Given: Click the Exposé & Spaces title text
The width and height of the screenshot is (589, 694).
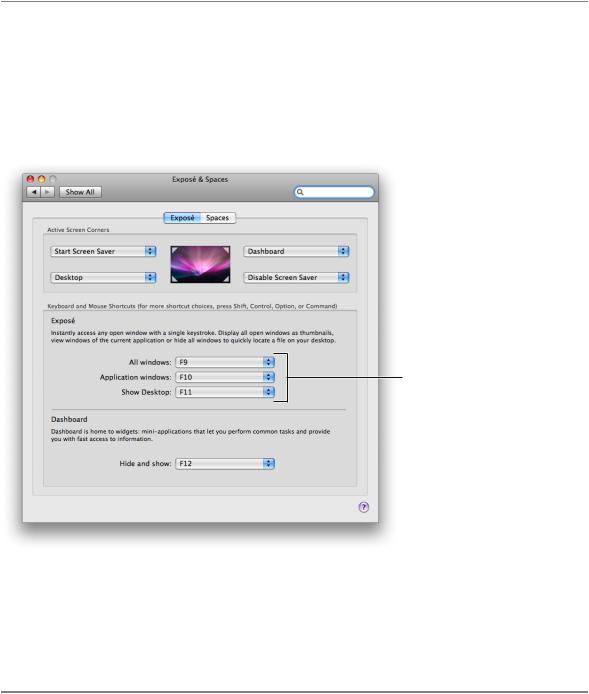Looking at the screenshot, I should (x=200, y=179).
